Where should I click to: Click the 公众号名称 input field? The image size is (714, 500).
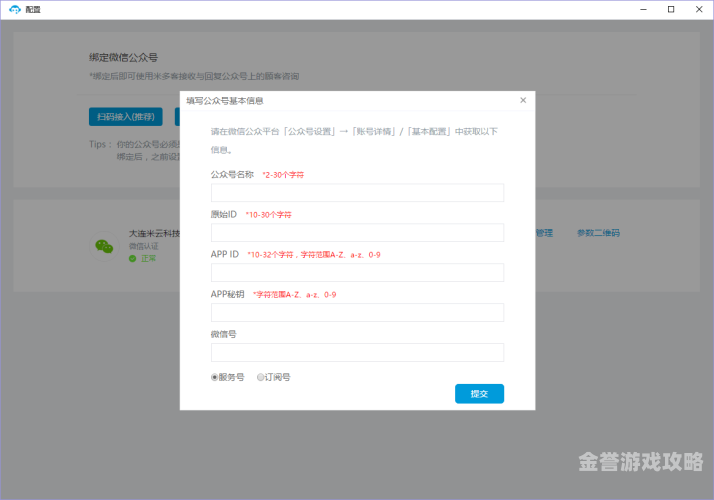(x=357, y=193)
